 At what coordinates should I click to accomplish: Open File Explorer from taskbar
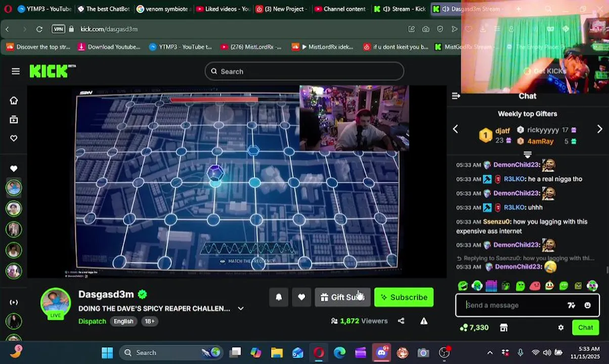[x=277, y=352]
